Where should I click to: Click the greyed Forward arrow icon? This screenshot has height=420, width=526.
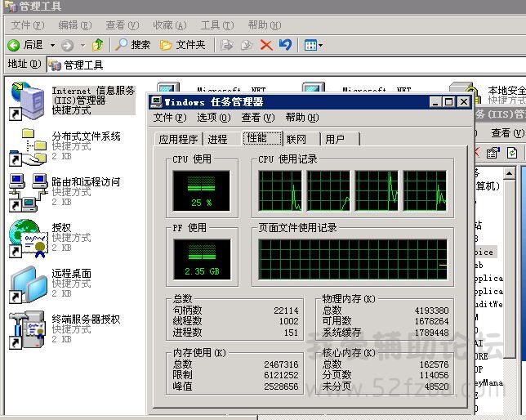[x=67, y=45]
